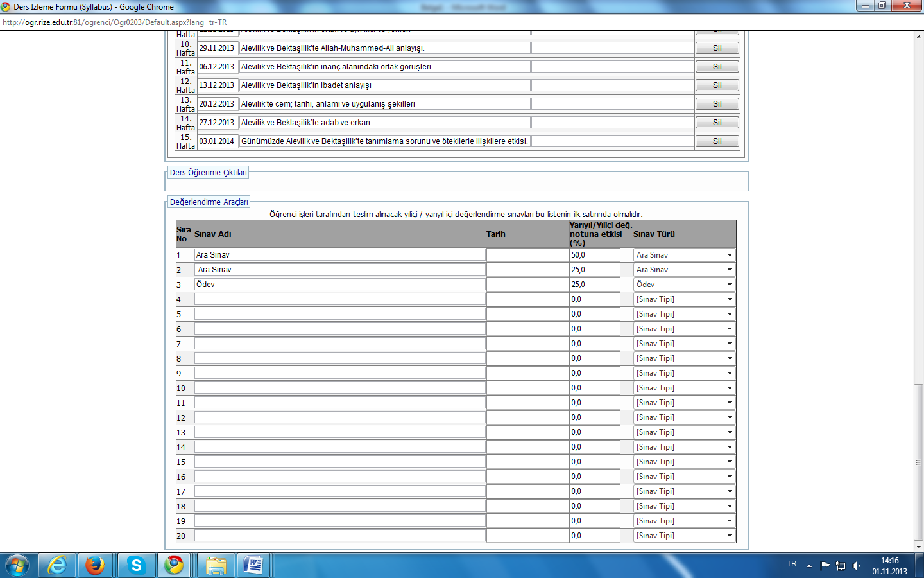Click Tarih column header
The height and width of the screenshot is (578, 924).
(x=496, y=234)
